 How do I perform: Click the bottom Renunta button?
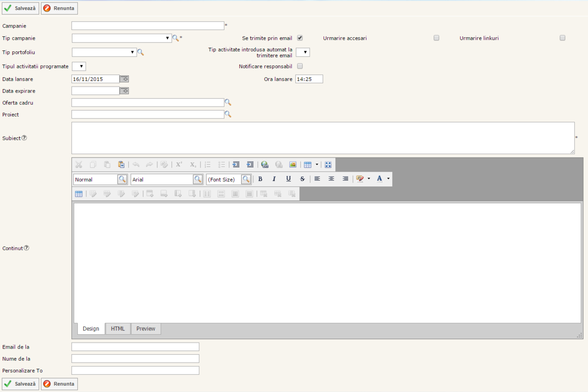click(59, 384)
